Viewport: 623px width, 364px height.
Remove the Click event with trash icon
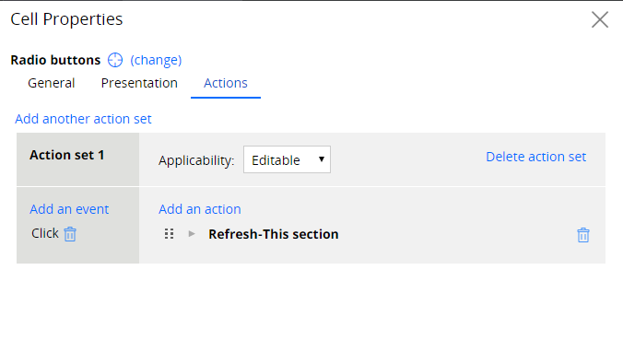tap(70, 234)
